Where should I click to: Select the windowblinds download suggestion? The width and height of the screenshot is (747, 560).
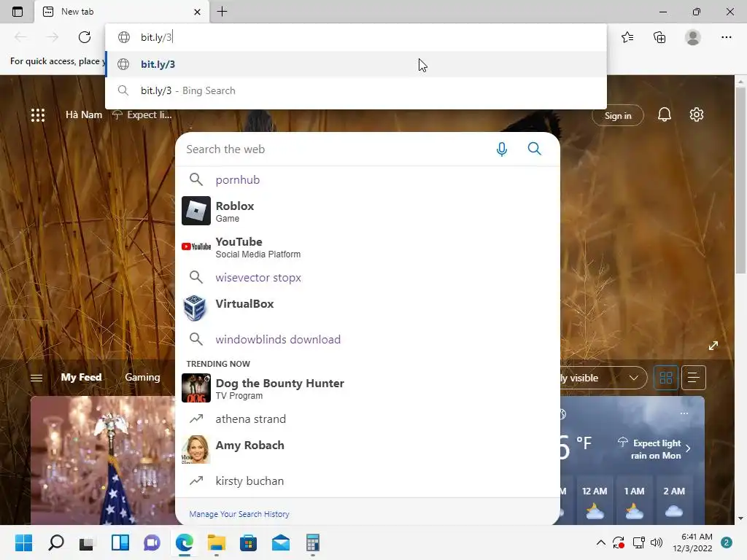[x=368, y=339]
